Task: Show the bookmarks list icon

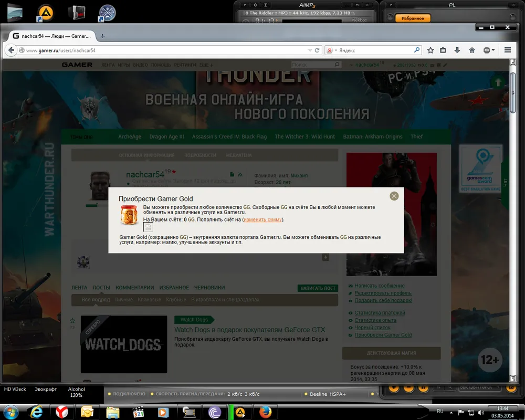Action: click(x=443, y=50)
